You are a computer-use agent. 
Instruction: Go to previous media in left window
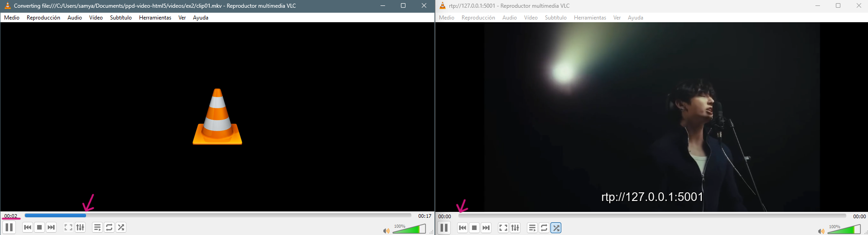click(x=28, y=227)
